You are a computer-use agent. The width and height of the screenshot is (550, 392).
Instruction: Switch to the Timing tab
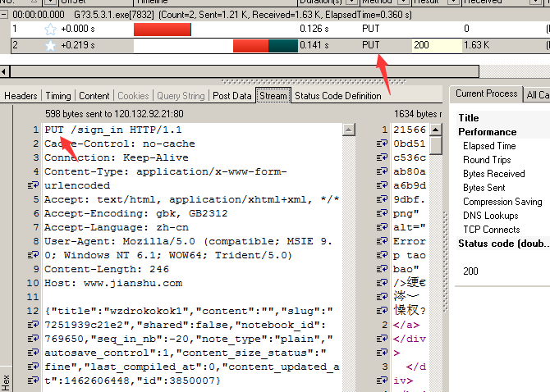tap(58, 96)
